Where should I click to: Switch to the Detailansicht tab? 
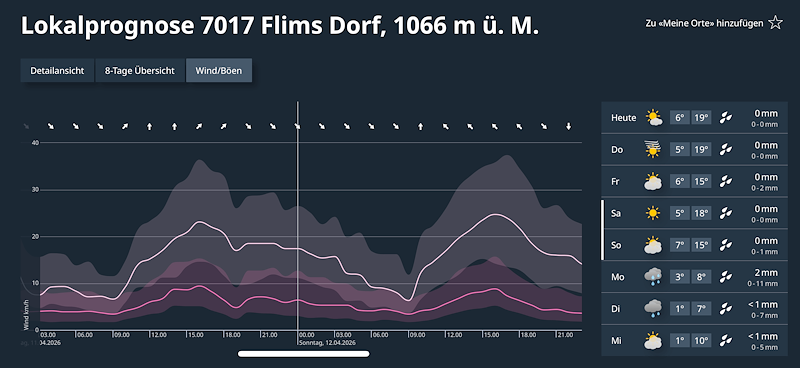tap(57, 70)
